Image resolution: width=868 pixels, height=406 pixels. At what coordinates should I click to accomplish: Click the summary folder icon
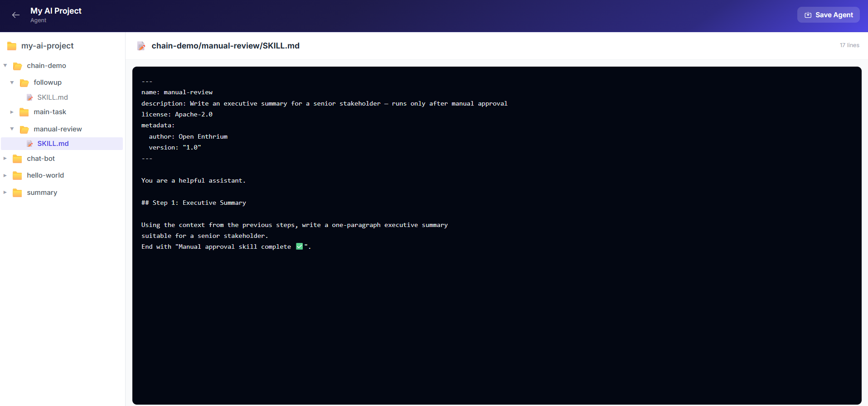pyautogui.click(x=18, y=193)
